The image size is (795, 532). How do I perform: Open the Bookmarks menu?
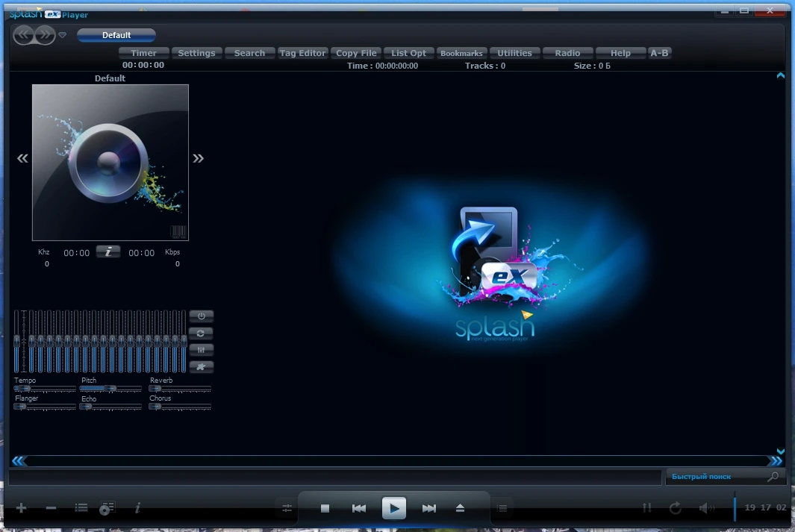(x=461, y=53)
